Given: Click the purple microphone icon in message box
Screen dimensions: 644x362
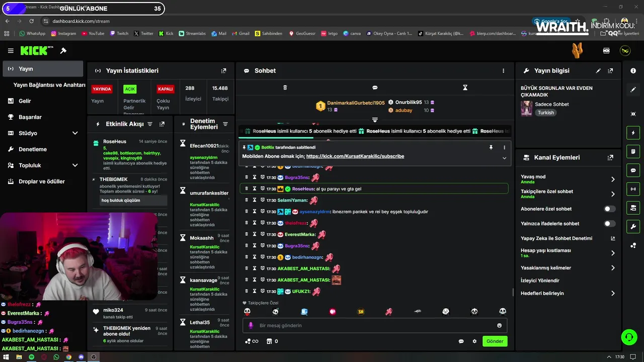Looking at the screenshot, I should [251, 325].
